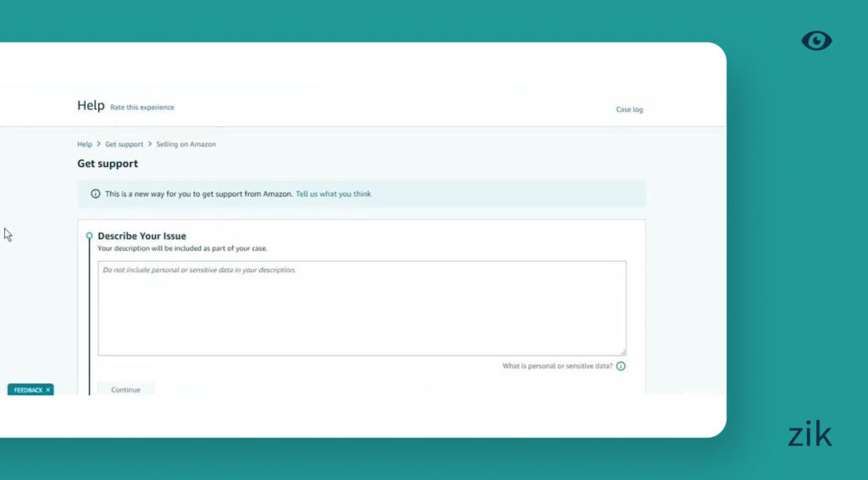
Task: Click the zik logo
Action: click(x=810, y=434)
